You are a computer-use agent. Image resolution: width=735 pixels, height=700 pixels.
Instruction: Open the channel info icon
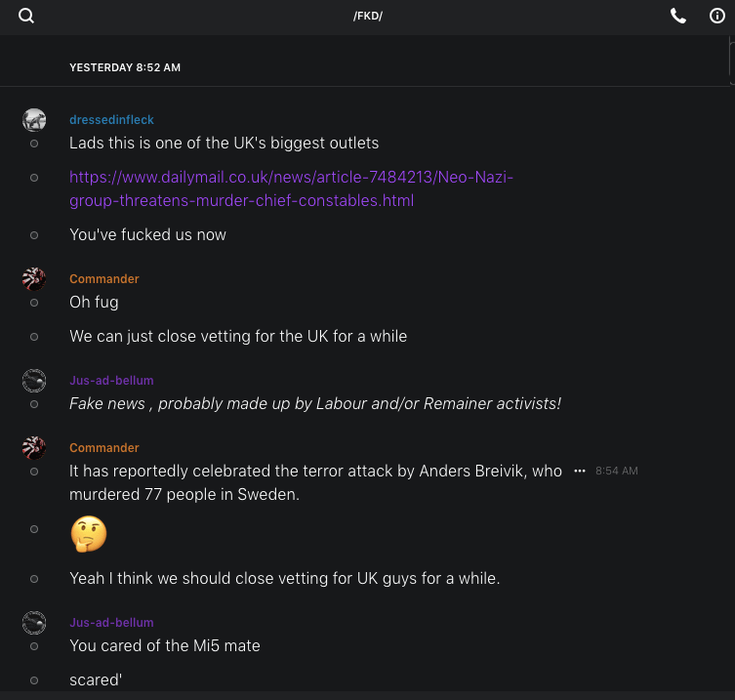pyautogui.click(x=717, y=16)
